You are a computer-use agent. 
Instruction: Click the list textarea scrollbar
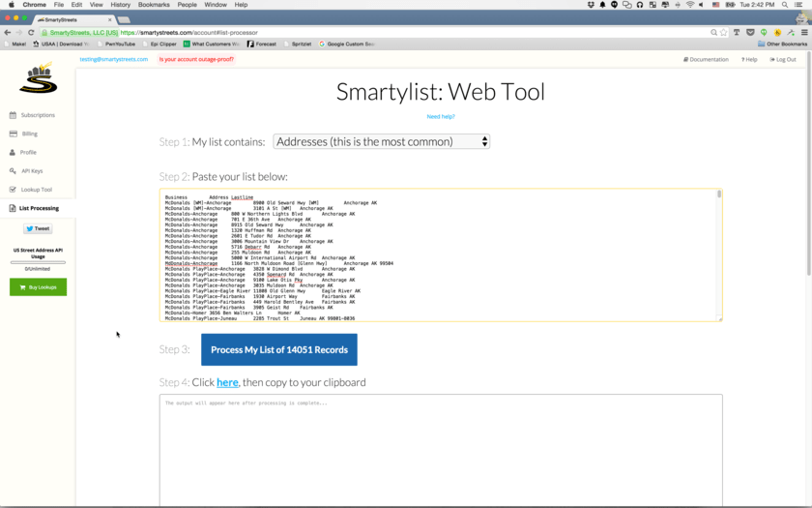click(719, 194)
